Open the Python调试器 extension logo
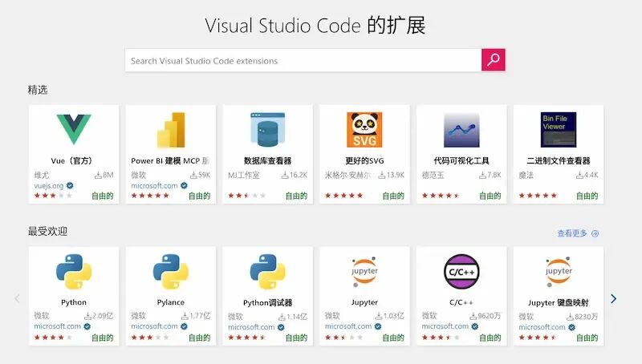Image resolution: width=642 pixels, height=364 pixels. [267, 272]
